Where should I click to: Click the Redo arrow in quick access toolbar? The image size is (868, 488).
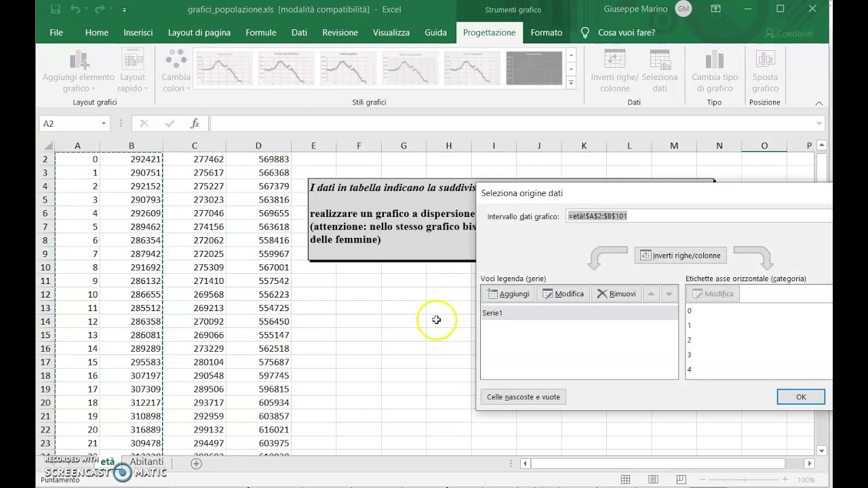click(x=100, y=9)
